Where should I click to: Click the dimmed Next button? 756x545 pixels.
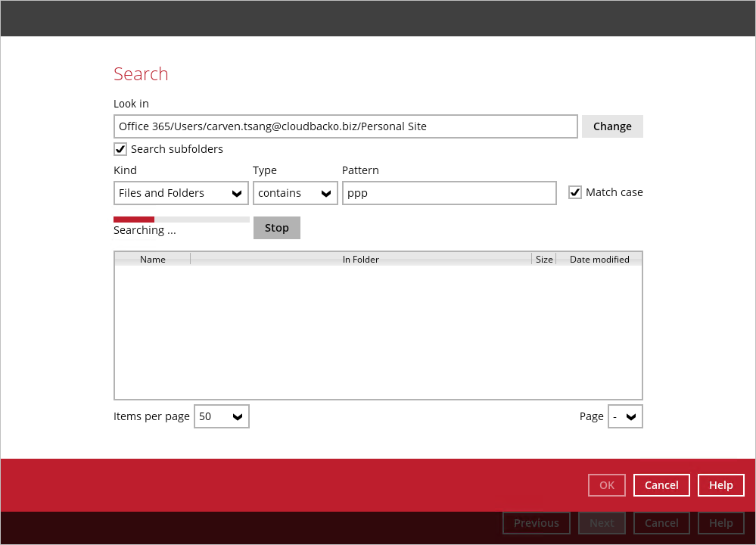coord(602,523)
